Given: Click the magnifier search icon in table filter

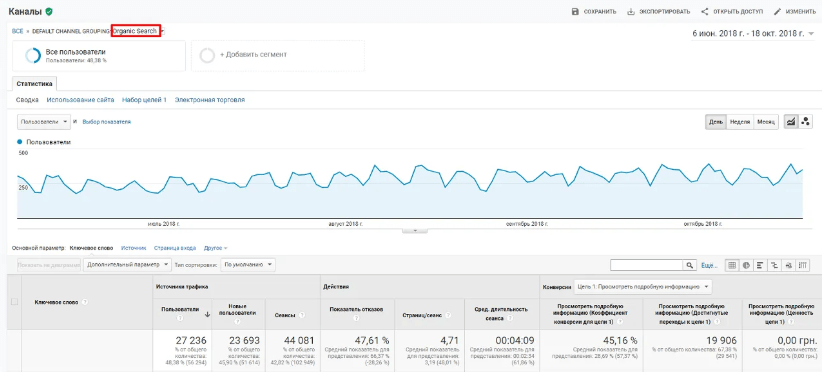Looking at the screenshot, I should click(x=690, y=265).
